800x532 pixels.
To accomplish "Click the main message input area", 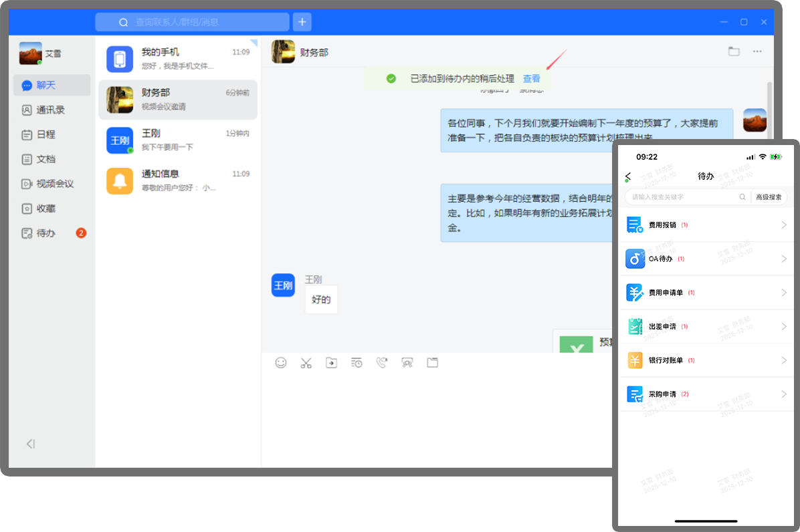I will [437, 420].
